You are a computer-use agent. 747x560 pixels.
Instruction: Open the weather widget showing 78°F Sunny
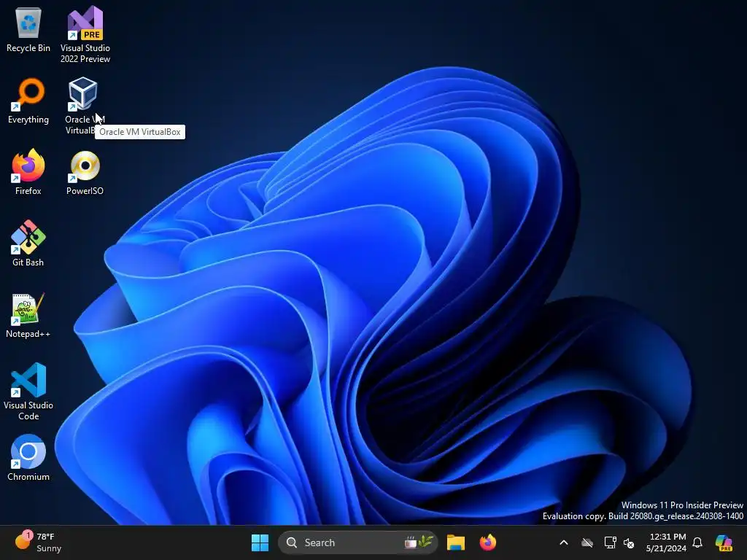(x=38, y=542)
